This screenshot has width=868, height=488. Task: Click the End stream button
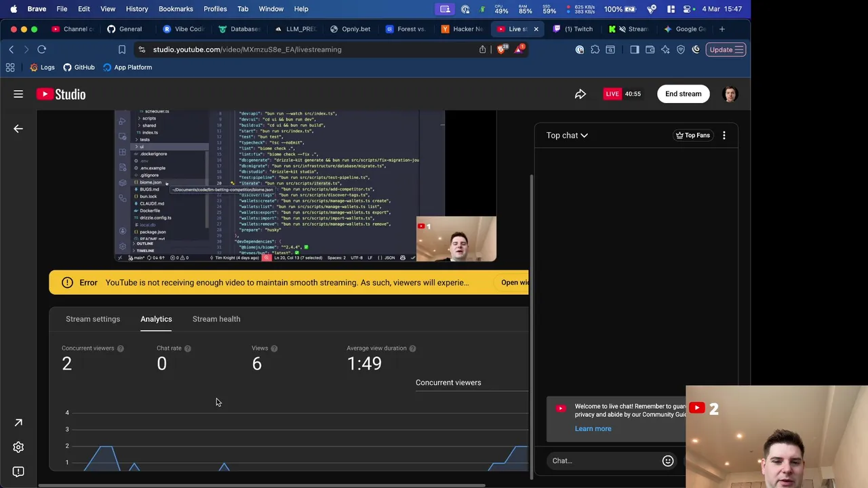click(683, 94)
